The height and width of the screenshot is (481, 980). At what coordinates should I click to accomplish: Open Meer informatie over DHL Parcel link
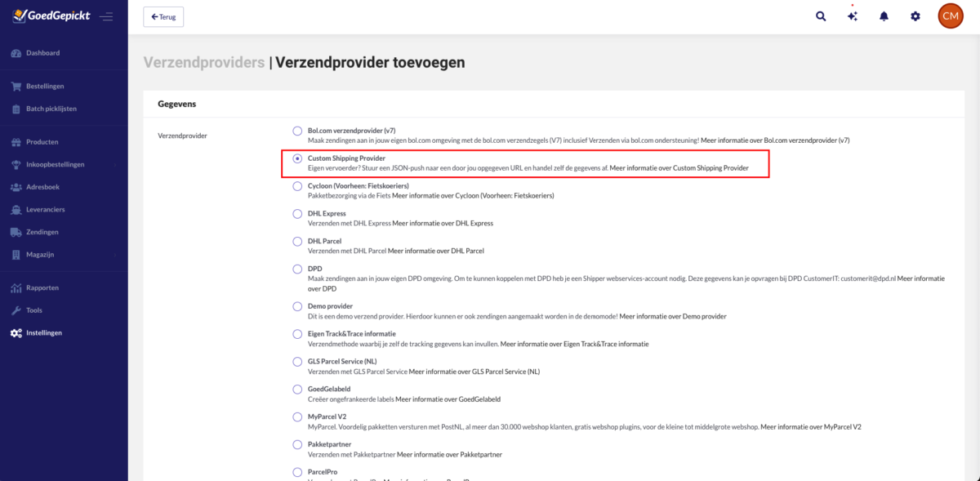[x=435, y=251]
